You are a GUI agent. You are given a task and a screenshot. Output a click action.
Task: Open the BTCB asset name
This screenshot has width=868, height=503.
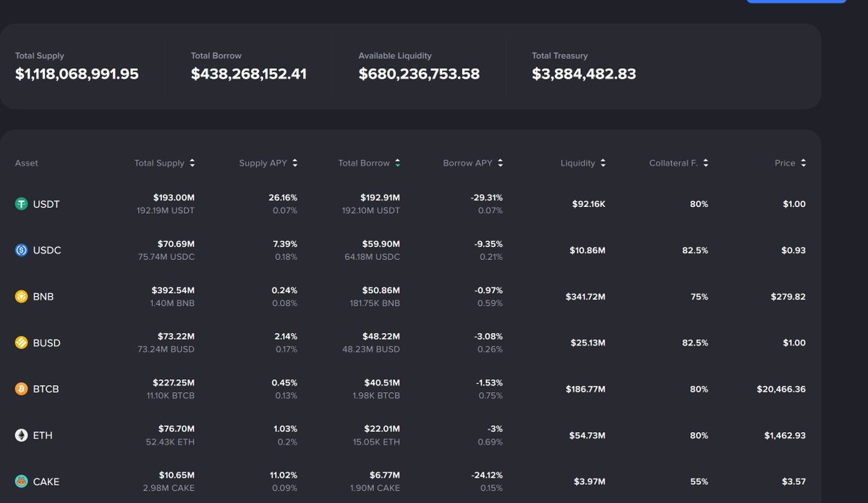pos(46,389)
